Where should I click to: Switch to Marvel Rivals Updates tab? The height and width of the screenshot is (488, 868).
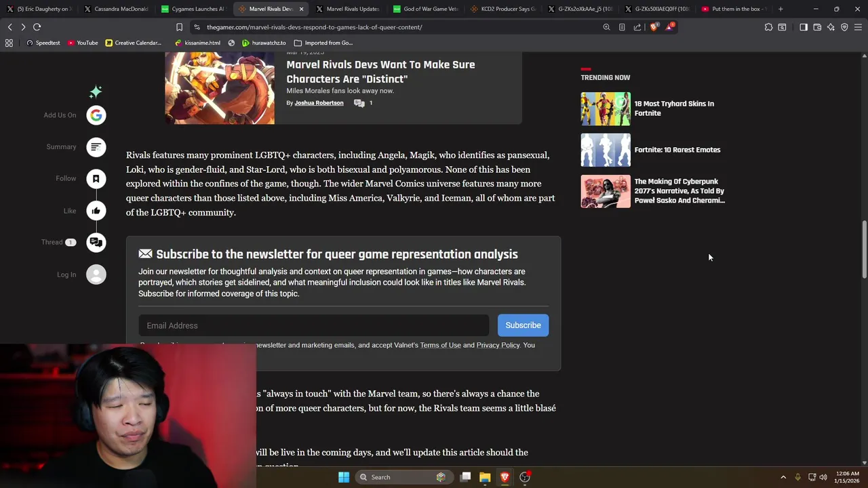pyautogui.click(x=349, y=9)
